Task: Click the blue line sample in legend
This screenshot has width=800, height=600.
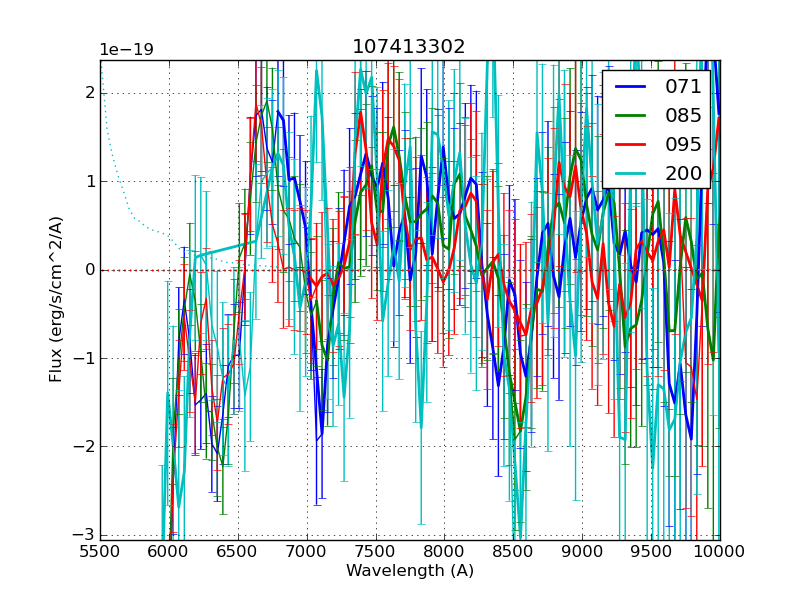Action: click(633, 87)
